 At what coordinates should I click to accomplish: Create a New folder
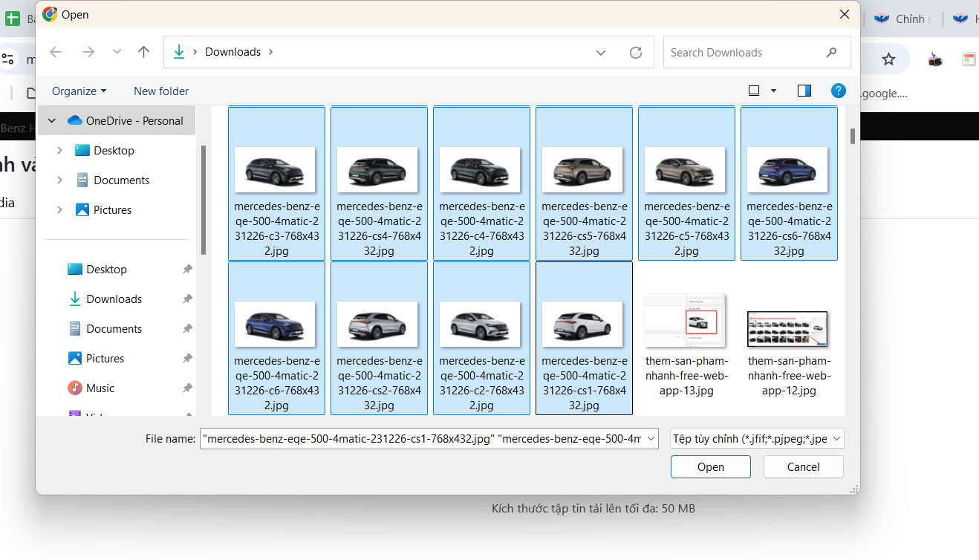tap(161, 91)
